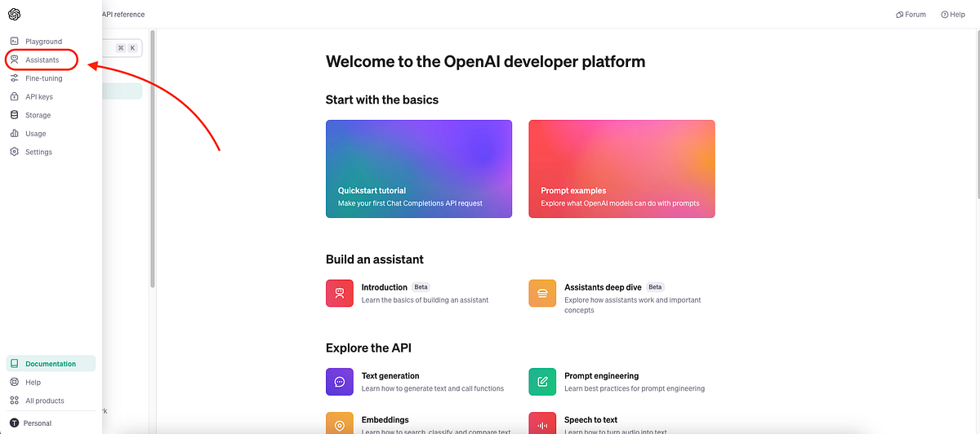The image size is (980, 434).
Task: Click the Fine-tuning sliders icon
Action: pos(15,78)
